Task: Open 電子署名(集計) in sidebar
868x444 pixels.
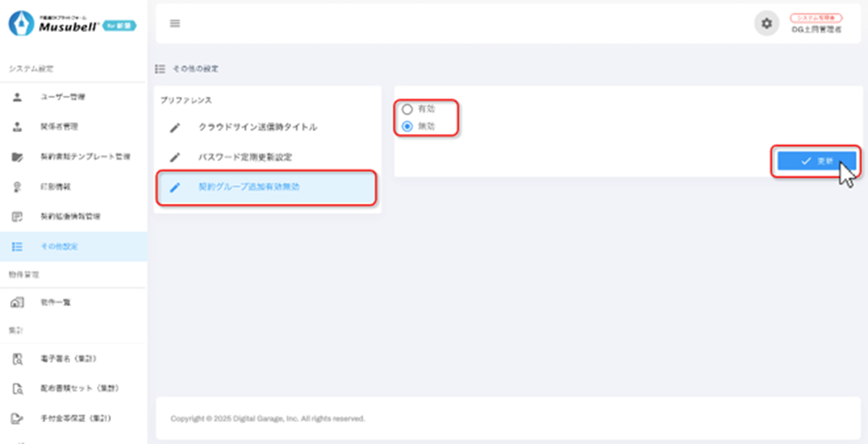Action: [68, 359]
